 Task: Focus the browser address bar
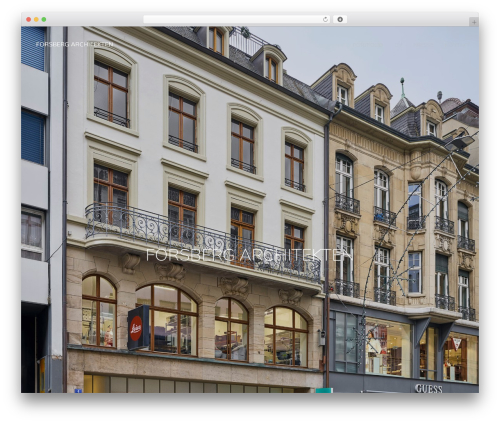tap(237, 19)
